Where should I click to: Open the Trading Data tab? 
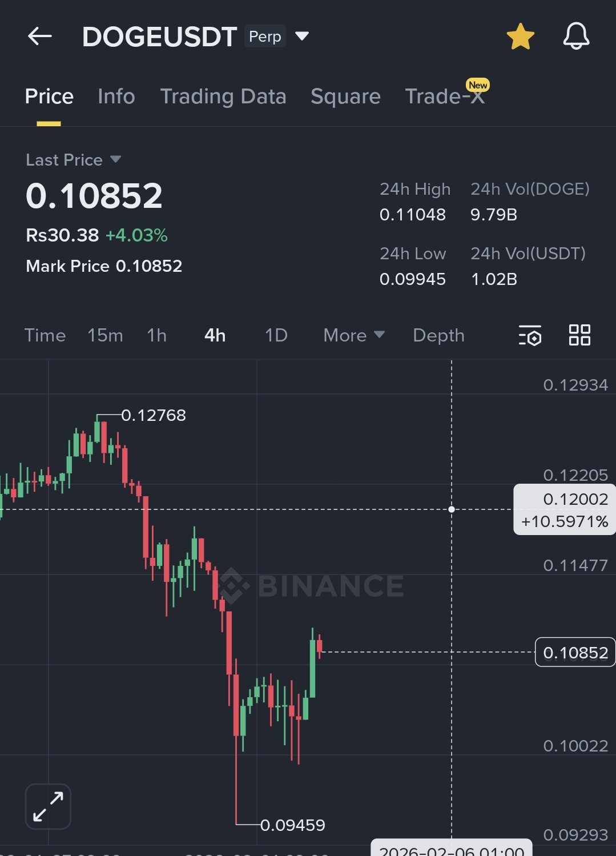pos(223,97)
